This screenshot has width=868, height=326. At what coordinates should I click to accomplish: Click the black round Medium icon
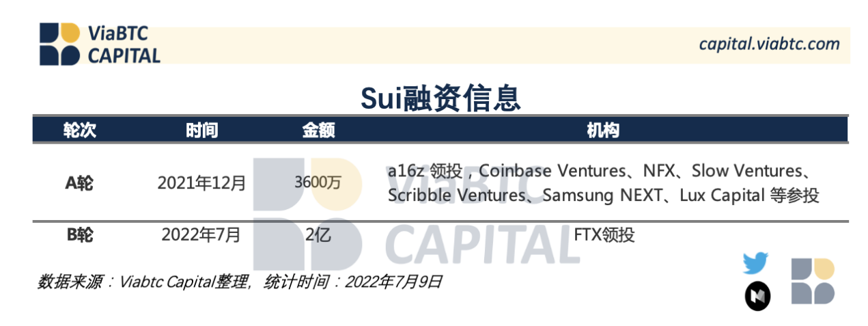[x=757, y=296]
